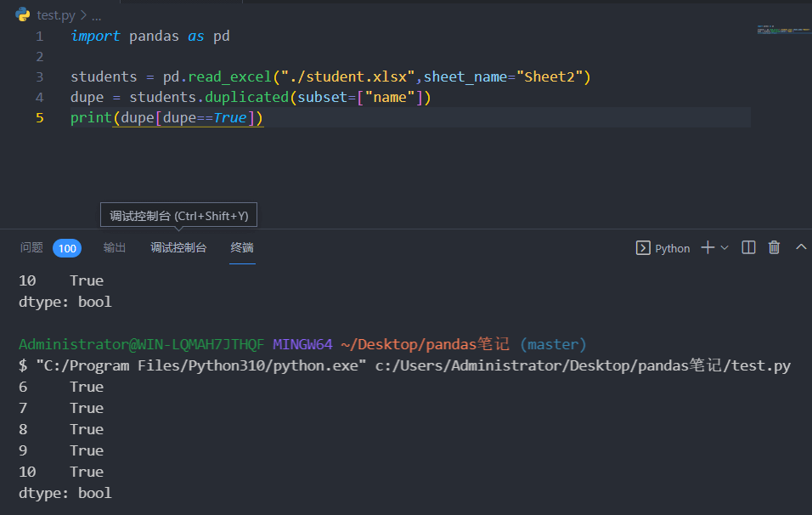812x515 pixels.
Task: Open launch profile dropdown beside plus icon
Action: 725,248
